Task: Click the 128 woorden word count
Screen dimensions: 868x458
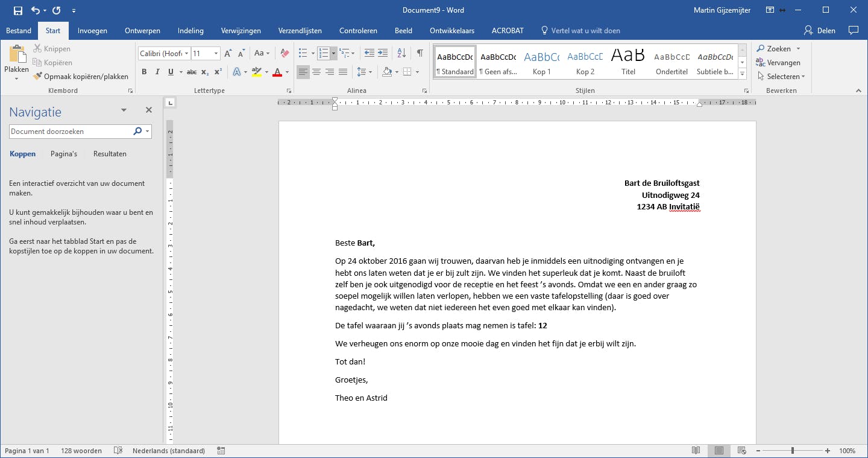Action: (81, 451)
